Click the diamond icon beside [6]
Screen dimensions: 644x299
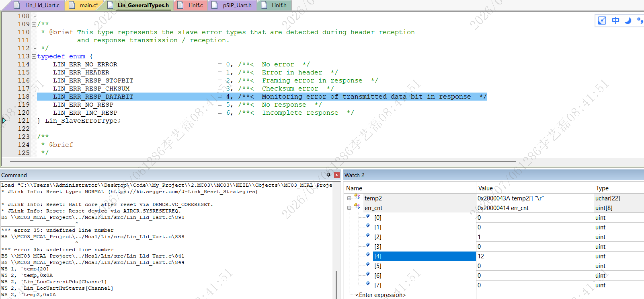[368, 274]
